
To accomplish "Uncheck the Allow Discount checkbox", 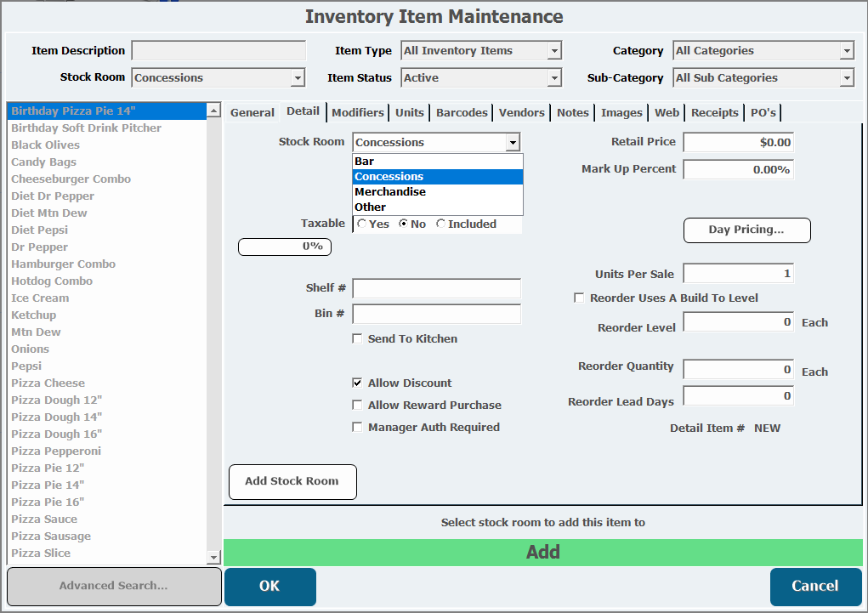I will (x=357, y=383).
